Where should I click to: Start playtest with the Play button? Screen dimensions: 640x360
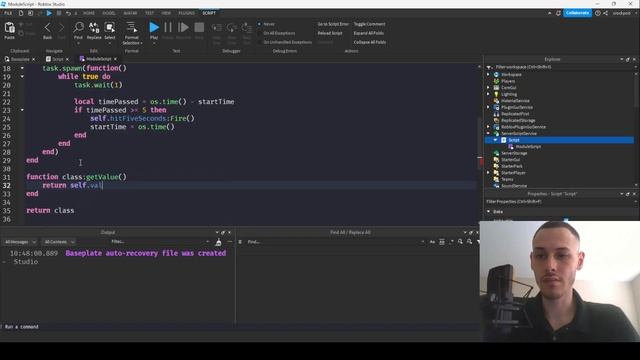[154, 27]
